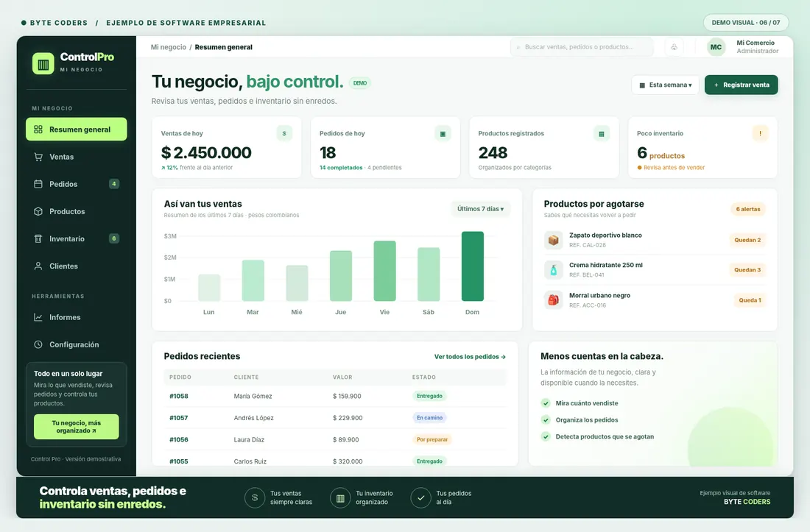810x532 pixels.
Task: Follow Ver todos los pedidos link
Action: [470, 357]
